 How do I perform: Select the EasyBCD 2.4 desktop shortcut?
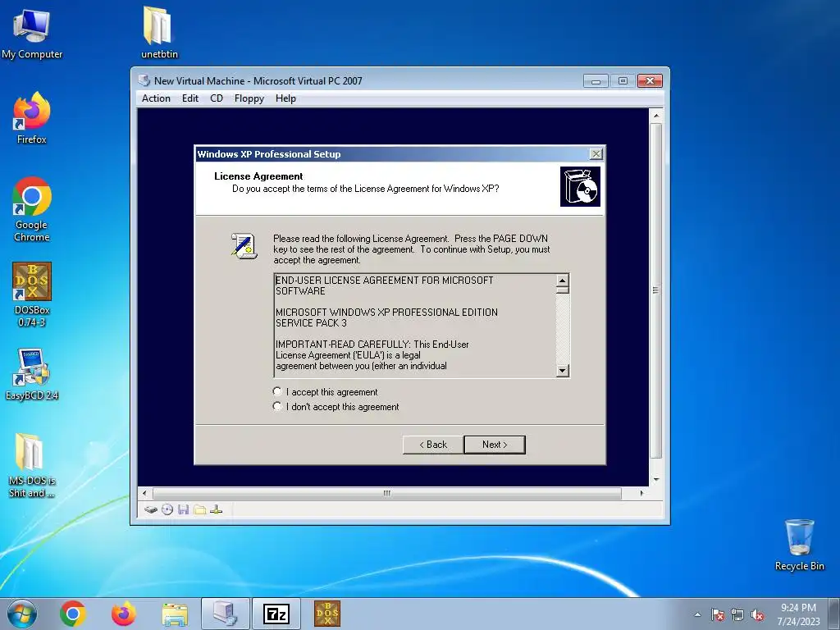[x=32, y=374]
